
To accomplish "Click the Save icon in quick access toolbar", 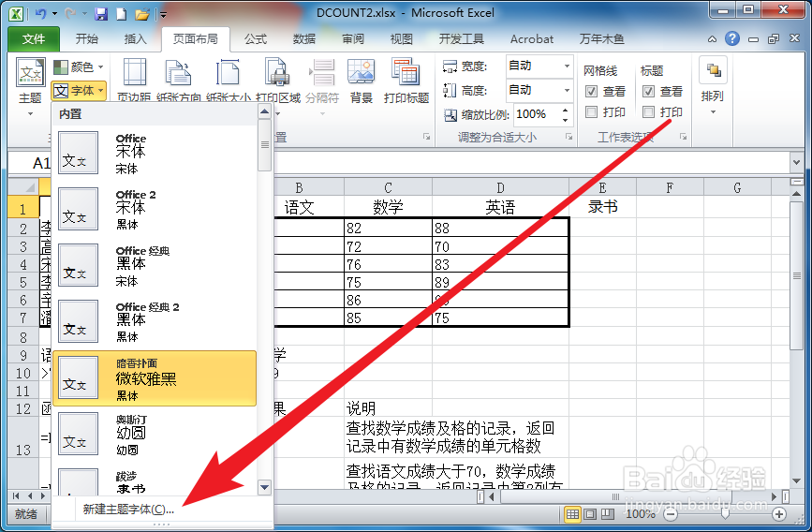I will click(101, 14).
